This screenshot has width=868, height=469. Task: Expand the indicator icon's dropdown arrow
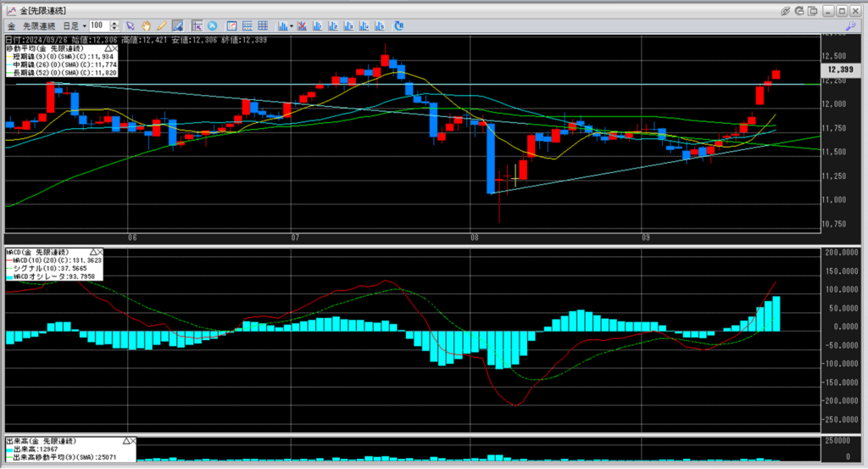[x=292, y=26]
